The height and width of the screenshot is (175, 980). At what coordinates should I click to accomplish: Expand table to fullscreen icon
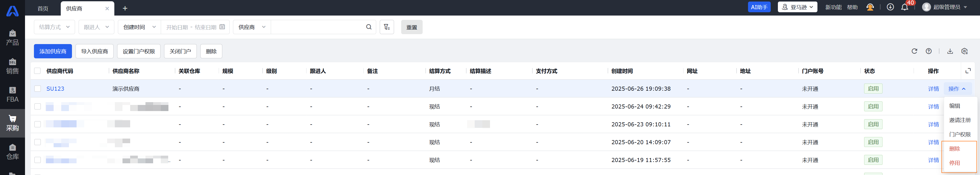(968, 71)
